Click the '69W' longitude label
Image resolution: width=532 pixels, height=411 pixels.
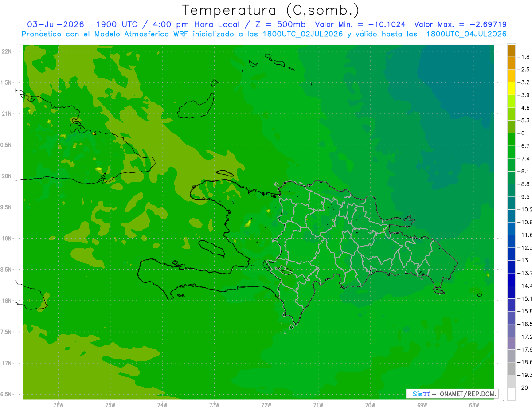422,405
